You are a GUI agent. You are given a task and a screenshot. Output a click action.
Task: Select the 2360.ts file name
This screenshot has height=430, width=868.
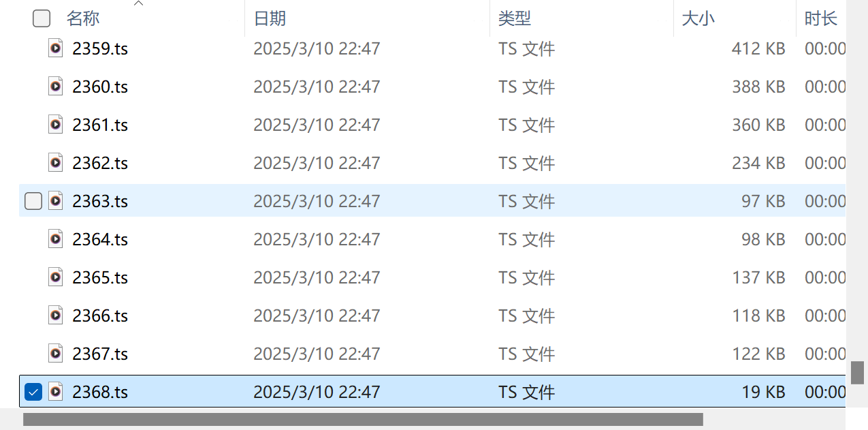click(100, 87)
